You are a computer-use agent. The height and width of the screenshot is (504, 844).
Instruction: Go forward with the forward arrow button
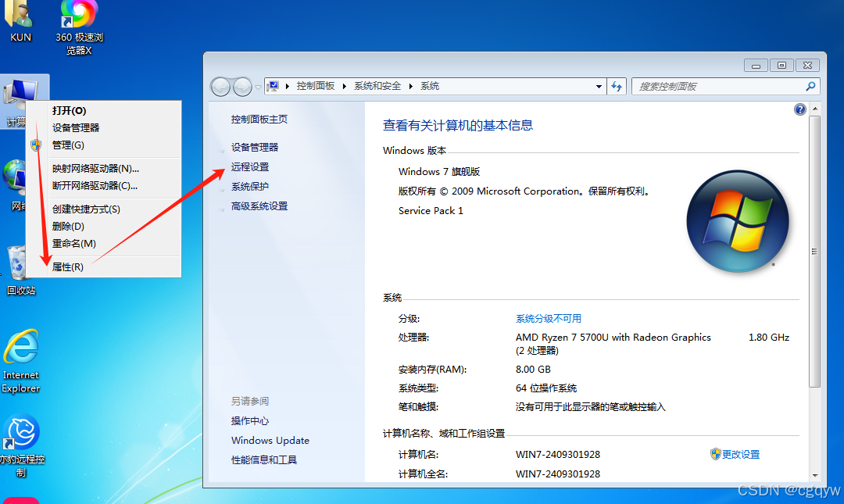(x=242, y=86)
